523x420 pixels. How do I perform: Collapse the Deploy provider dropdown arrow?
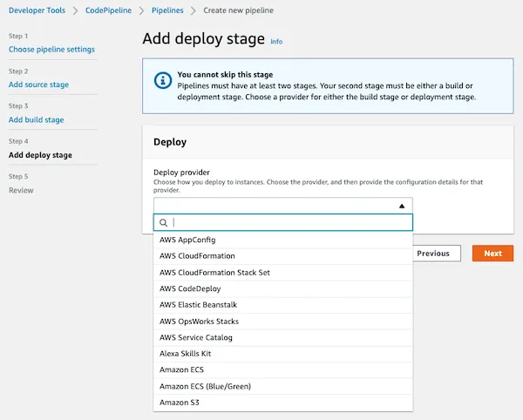[402, 206]
